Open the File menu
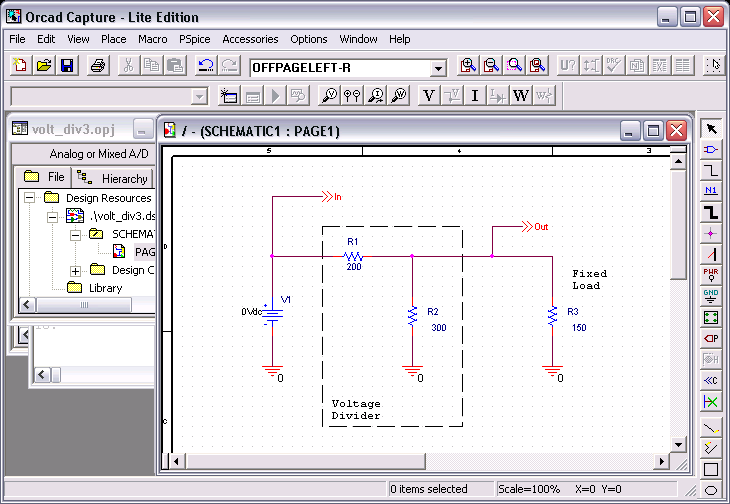 [x=17, y=39]
